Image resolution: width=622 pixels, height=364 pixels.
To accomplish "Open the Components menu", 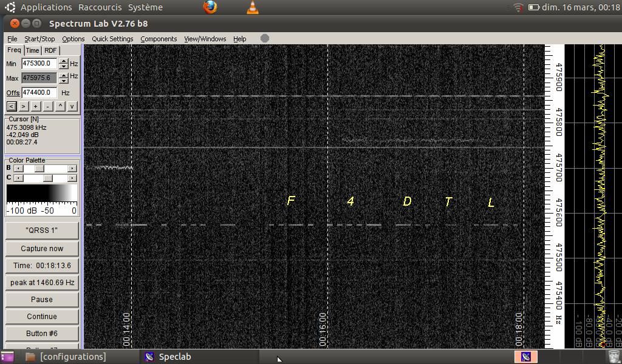I will pos(159,39).
